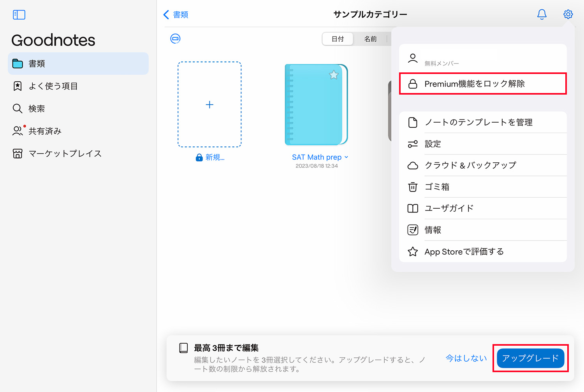The height and width of the screenshot is (392, 584).
Task: Open ユーザガイド from the settings menu
Action: (x=449, y=208)
